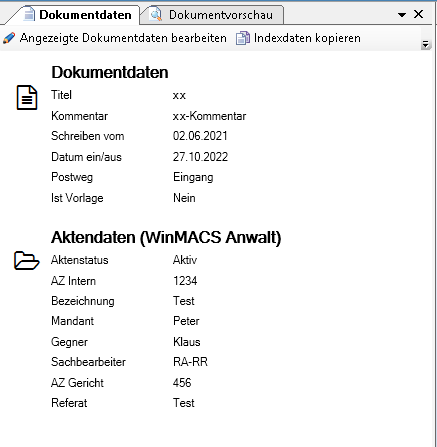This screenshot has height=447, width=437.
Task: Click the Sachbearbeiter value RA-RR
Action: pyautogui.click(x=190, y=362)
